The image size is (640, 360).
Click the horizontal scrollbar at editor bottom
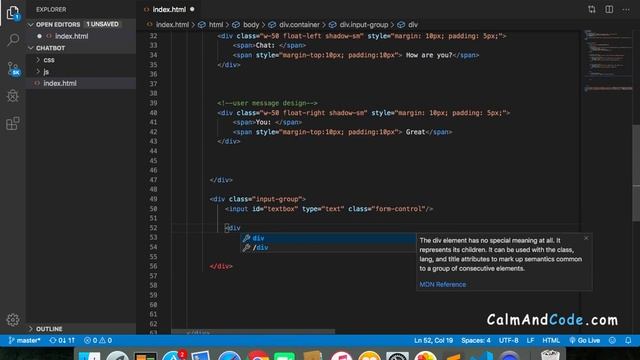tap(253, 332)
